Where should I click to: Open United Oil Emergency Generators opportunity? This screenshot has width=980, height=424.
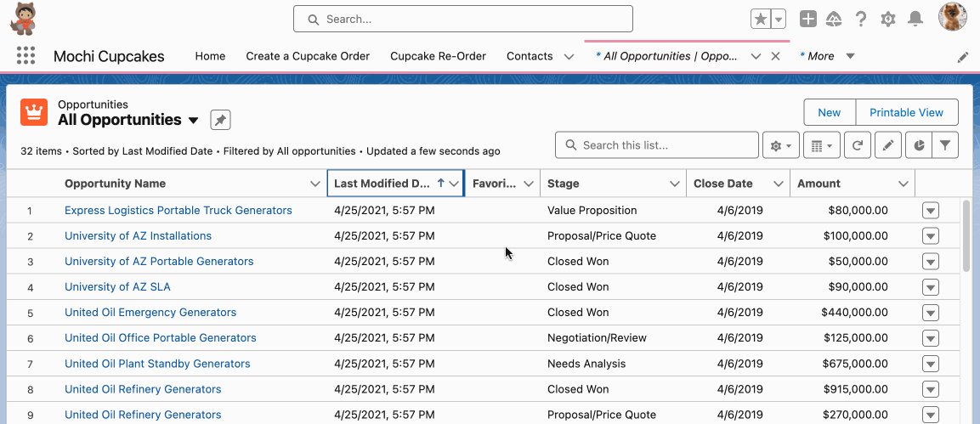pos(150,312)
